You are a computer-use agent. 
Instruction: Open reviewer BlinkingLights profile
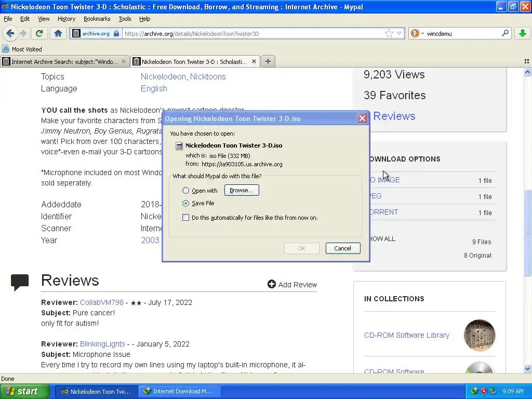(x=102, y=344)
